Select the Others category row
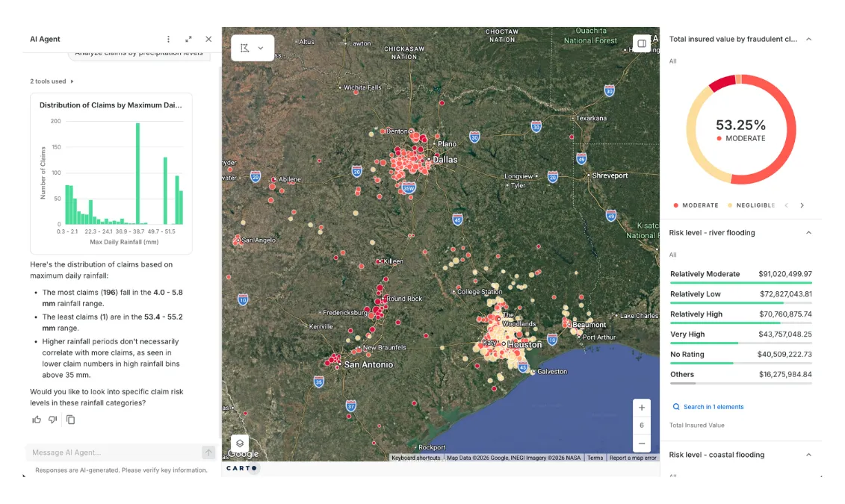Image resolution: width=845 pixels, height=504 pixels. point(741,376)
